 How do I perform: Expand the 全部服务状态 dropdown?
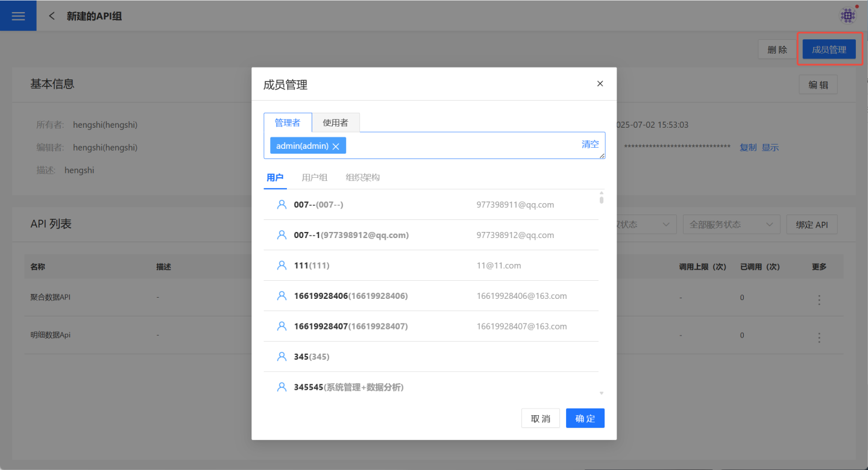coord(731,225)
